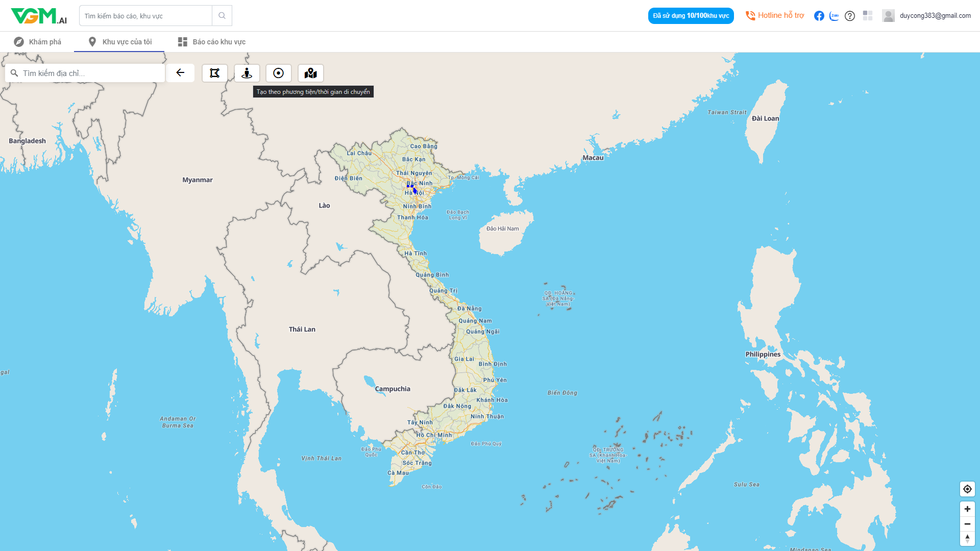Click the administrative map region icon
980x551 pixels.
tap(311, 73)
